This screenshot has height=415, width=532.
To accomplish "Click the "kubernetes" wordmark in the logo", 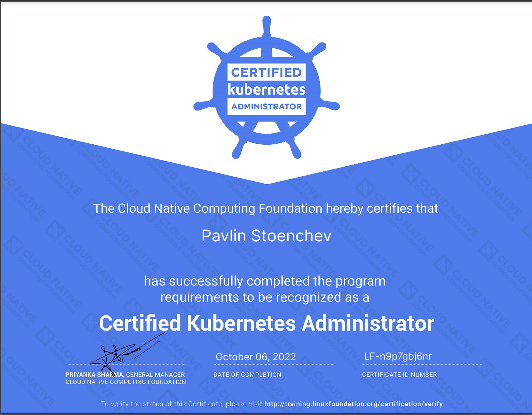I will click(x=267, y=90).
